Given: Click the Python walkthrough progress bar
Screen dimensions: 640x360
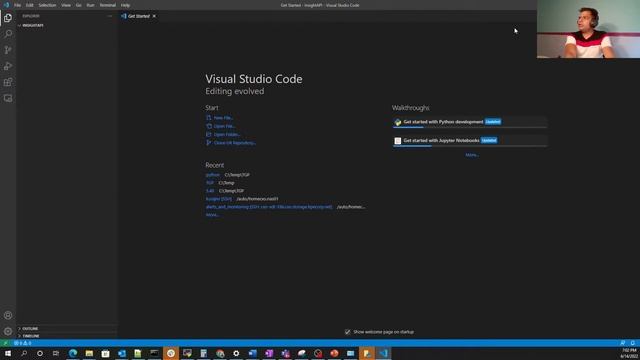Looking at the screenshot, I should tap(469, 127).
